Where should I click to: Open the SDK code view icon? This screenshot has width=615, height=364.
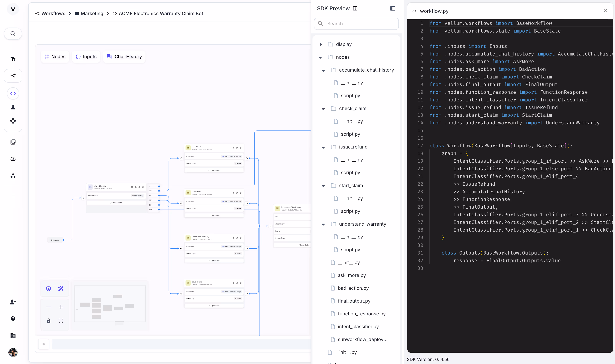pyautogui.click(x=13, y=93)
